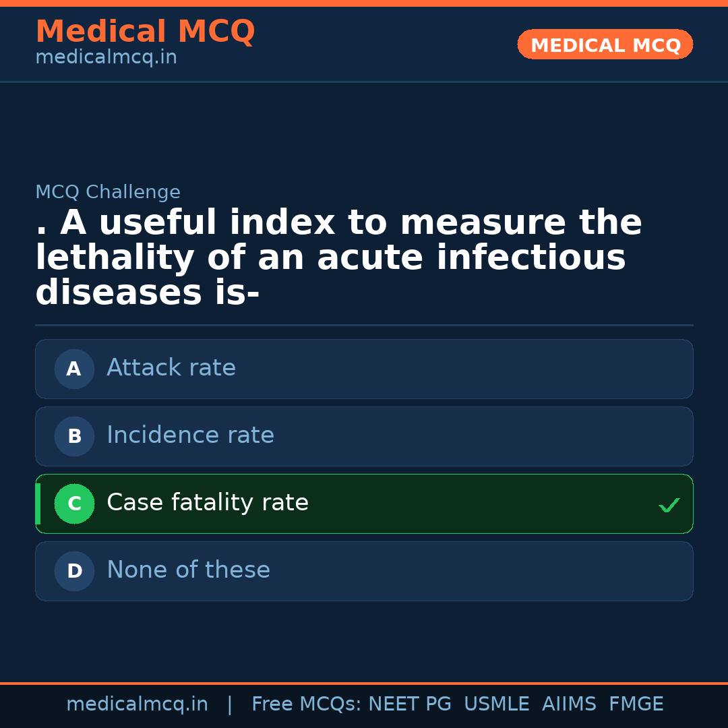
Task: Click the medicalmcq.in footer link
Action: click(138, 703)
